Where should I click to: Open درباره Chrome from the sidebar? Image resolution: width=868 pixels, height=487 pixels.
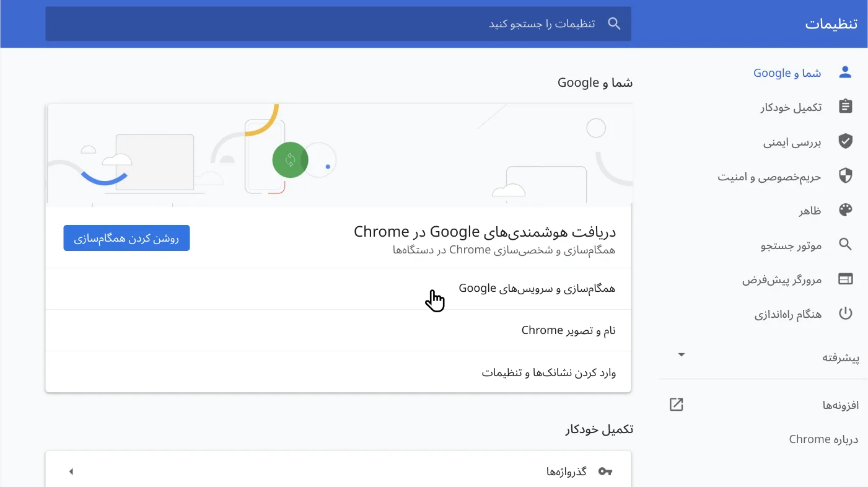(823, 439)
